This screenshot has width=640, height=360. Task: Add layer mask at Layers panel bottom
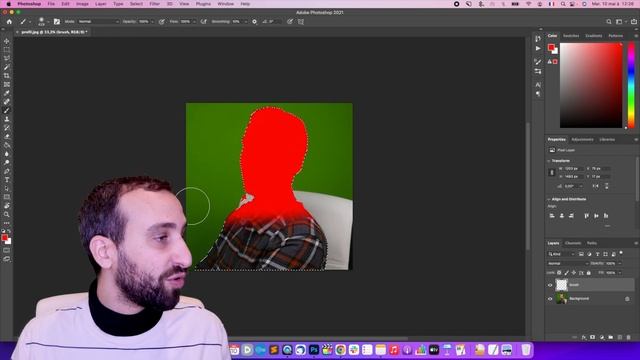tap(592, 337)
